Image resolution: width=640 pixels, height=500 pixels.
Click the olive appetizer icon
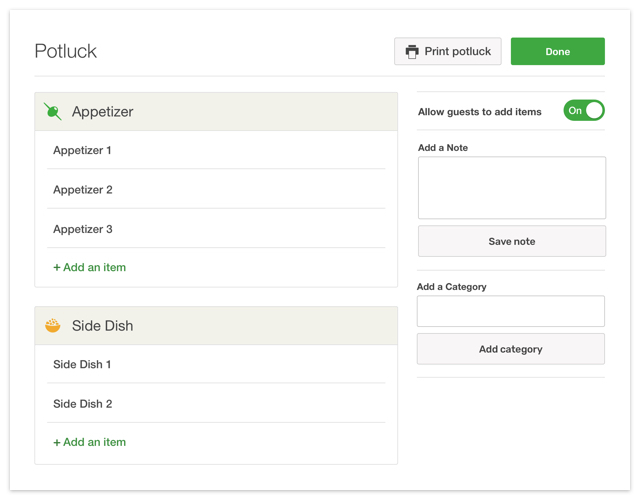click(x=53, y=112)
